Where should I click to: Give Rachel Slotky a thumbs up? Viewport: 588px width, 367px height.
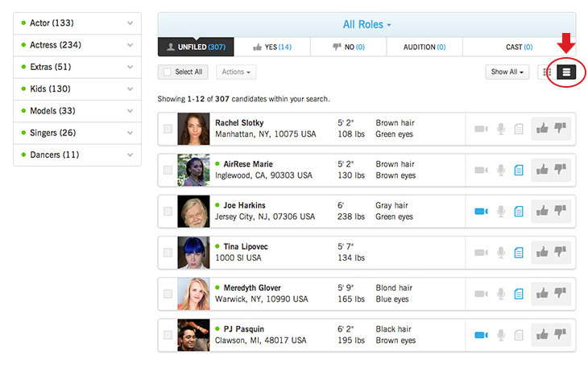(x=542, y=129)
